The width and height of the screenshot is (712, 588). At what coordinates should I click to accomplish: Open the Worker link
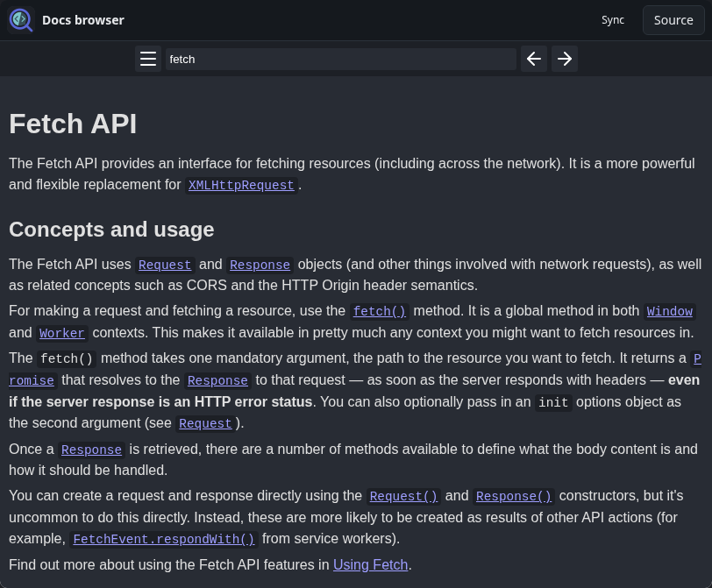pyautogui.click(x=61, y=333)
